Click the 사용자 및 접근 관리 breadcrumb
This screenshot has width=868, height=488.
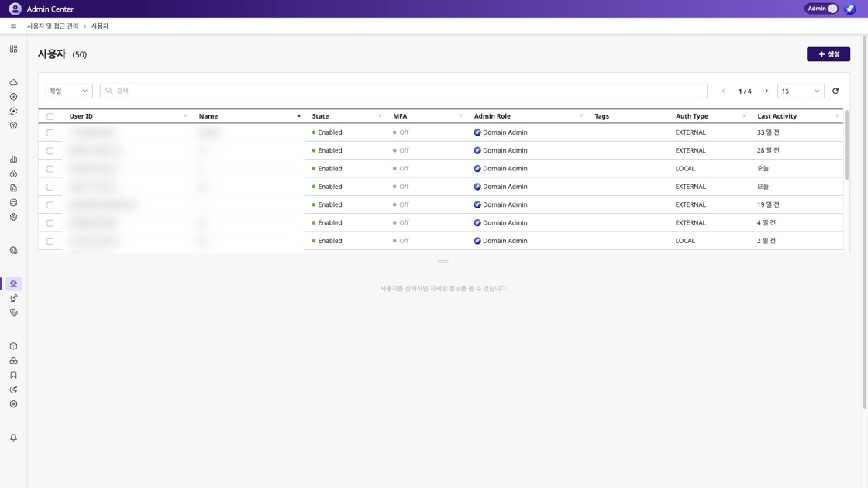[53, 26]
